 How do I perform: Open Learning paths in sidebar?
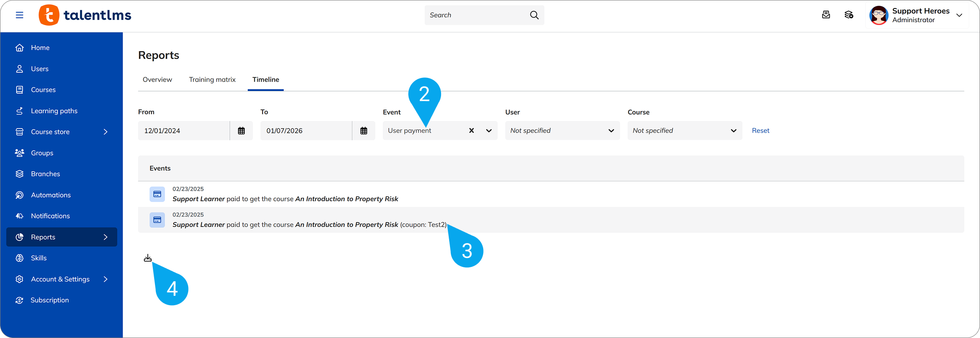coord(62,111)
